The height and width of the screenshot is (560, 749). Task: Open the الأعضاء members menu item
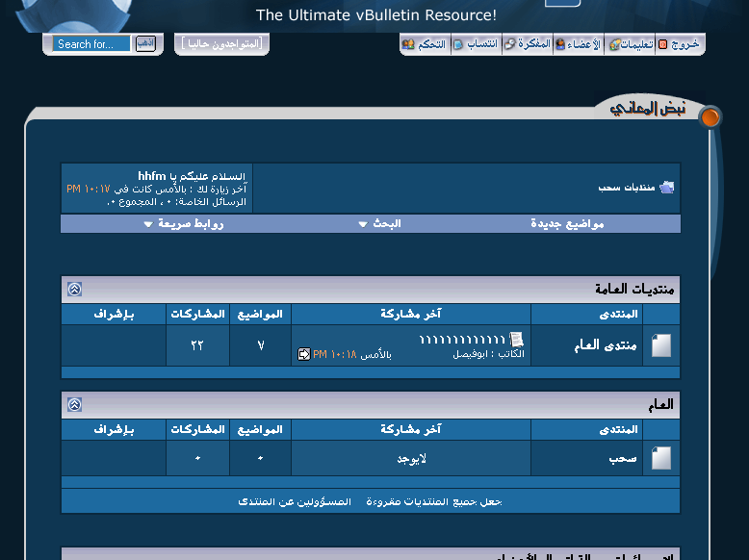click(x=578, y=44)
